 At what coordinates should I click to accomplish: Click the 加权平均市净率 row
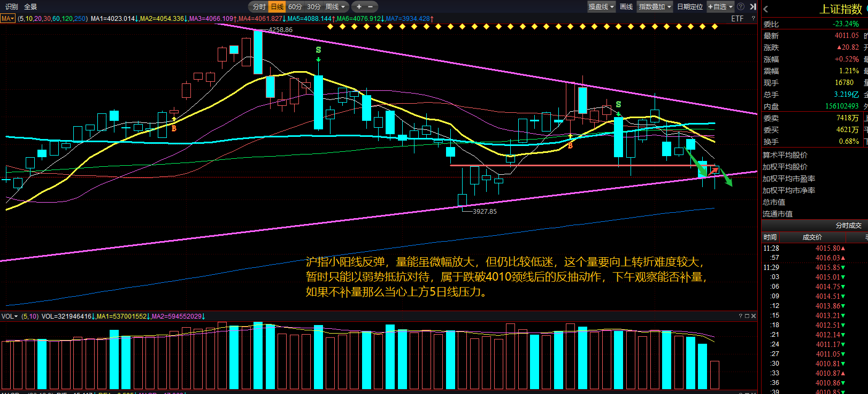click(814, 190)
